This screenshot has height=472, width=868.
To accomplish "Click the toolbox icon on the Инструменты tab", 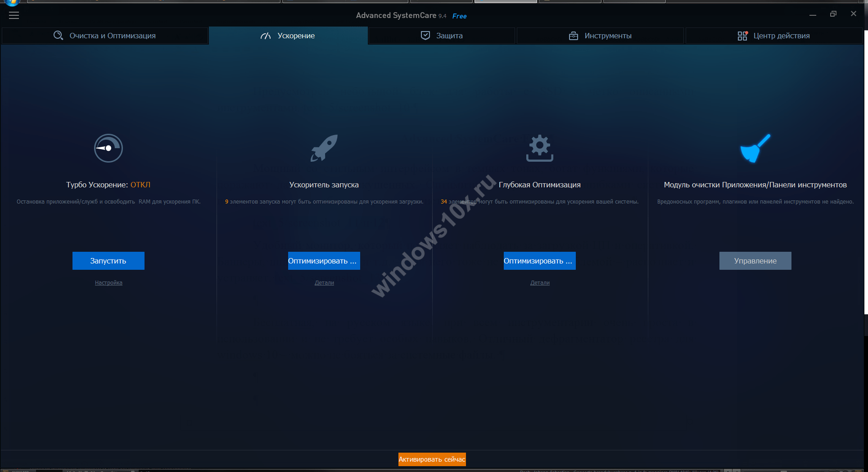I will [x=574, y=36].
